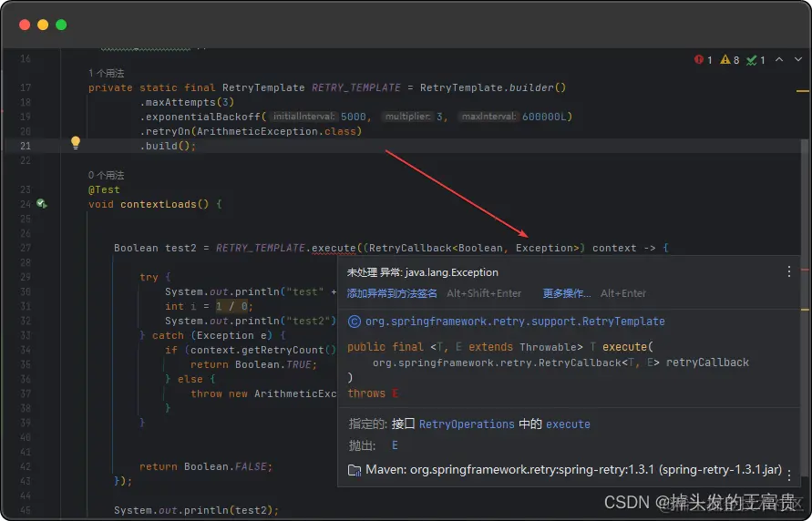The height and width of the screenshot is (521, 812).
Task: Click the Maven library folder icon
Action: [355, 470]
